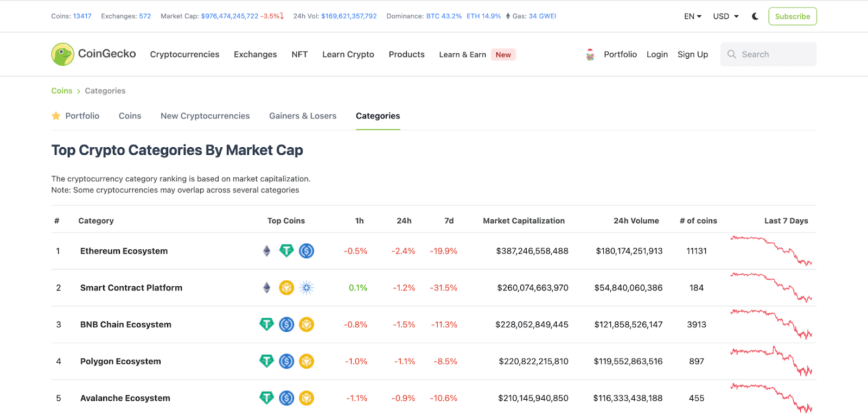Viewport: 868px width, 416px height.
Task: Click the Login link
Action: 657,54
